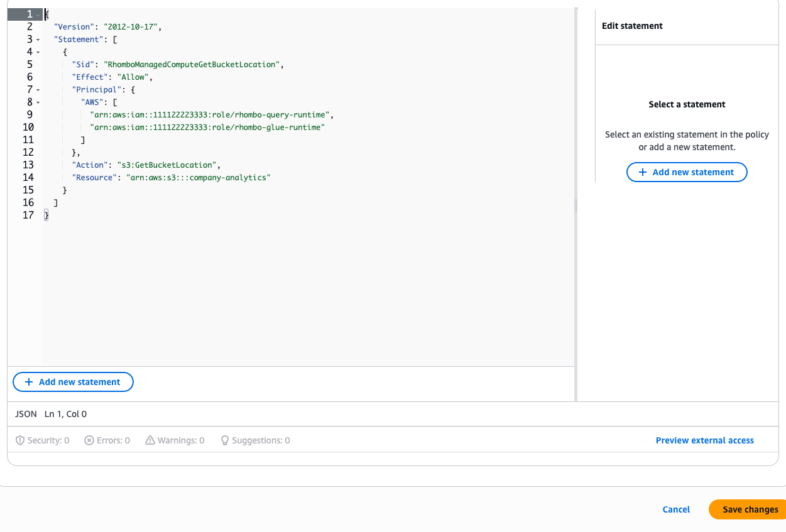Click the rhombo-query-runtime role ARN
Screen dimensions: 786x532
coord(210,115)
